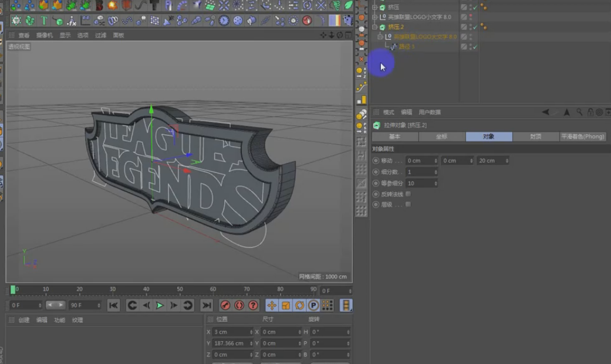Open the 查看 viewport menu
The image size is (611, 364).
[24, 35]
